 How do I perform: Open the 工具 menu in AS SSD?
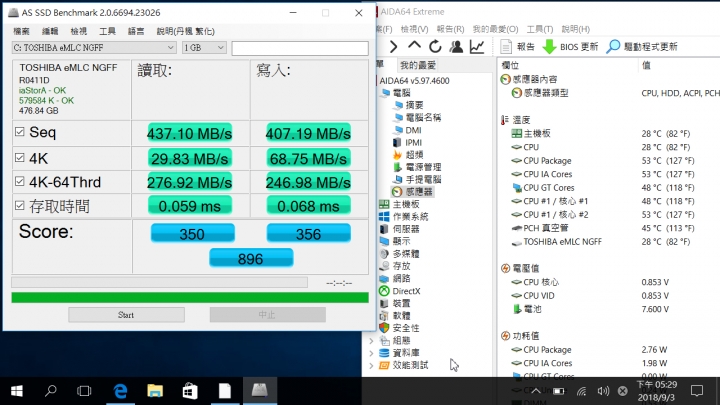[107, 31]
